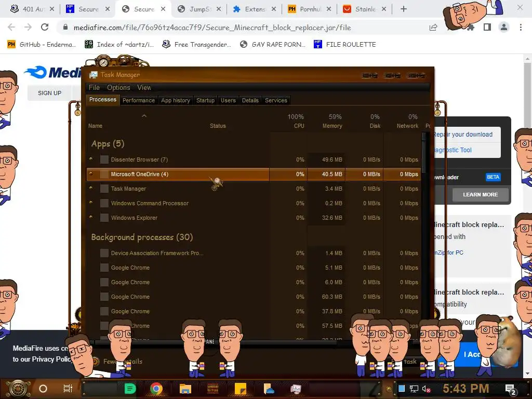Screen dimensions: 532x399
Task: Open the Chrome profile avatar
Action: [504, 27]
